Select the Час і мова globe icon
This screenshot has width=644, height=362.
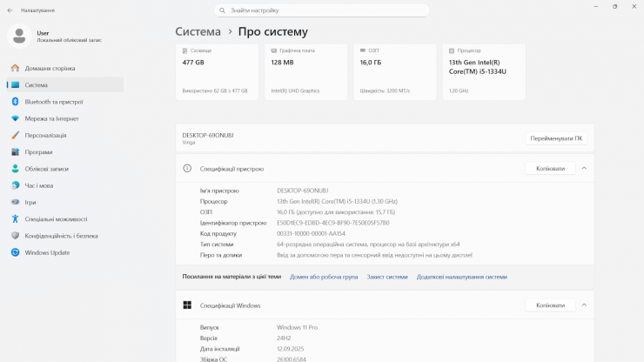click(16, 185)
